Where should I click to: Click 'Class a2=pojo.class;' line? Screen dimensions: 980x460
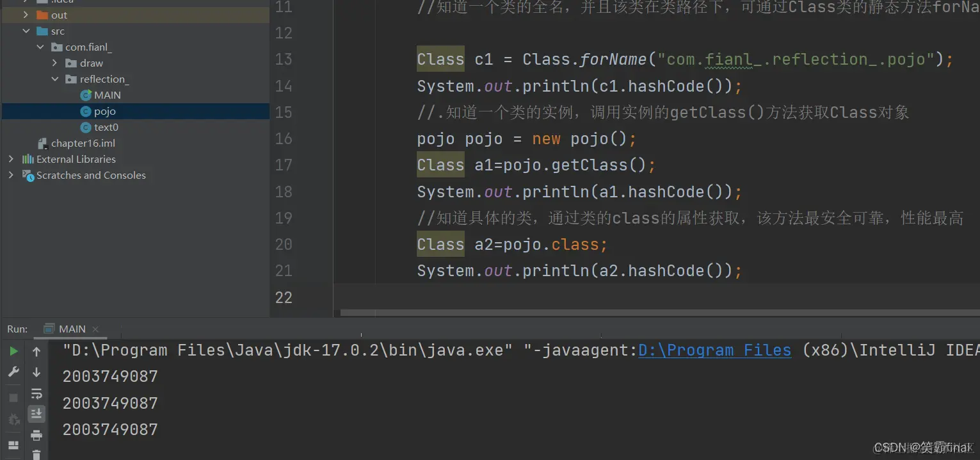click(512, 245)
